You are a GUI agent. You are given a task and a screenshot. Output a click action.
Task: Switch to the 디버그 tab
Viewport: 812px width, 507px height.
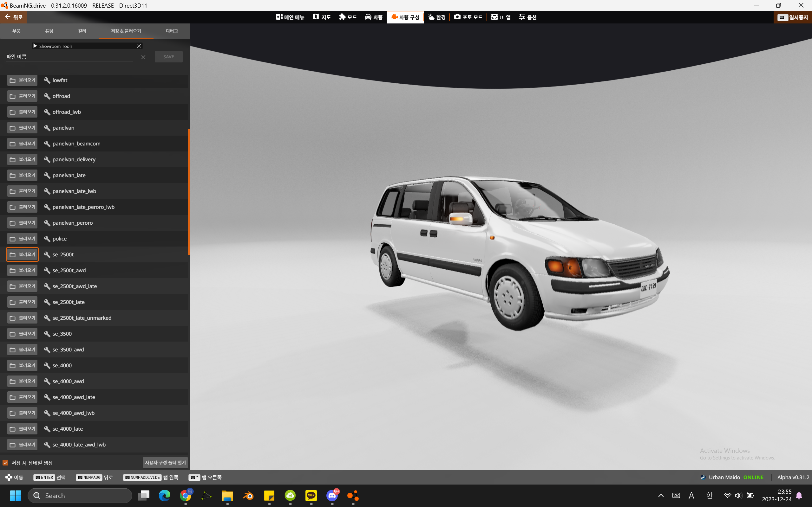click(x=172, y=31)
